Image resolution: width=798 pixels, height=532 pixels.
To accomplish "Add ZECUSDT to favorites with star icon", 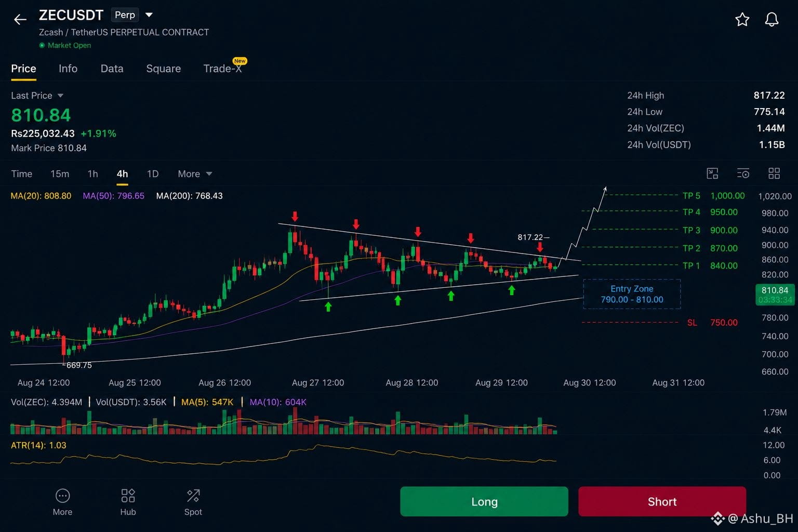I will 742,20.
